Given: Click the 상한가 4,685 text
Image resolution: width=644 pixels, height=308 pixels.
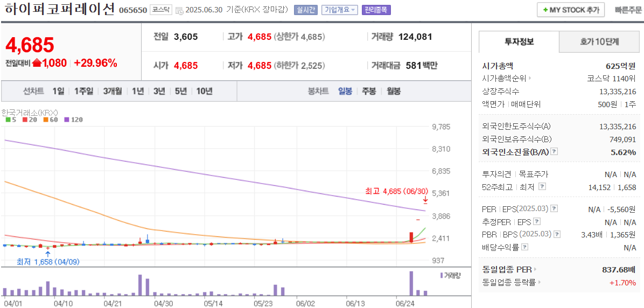Looking at the screenshot, I should point(300,37).
